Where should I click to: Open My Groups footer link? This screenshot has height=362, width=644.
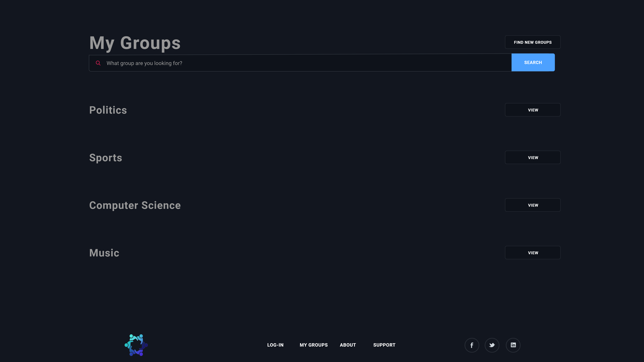(x=313, y=345)
